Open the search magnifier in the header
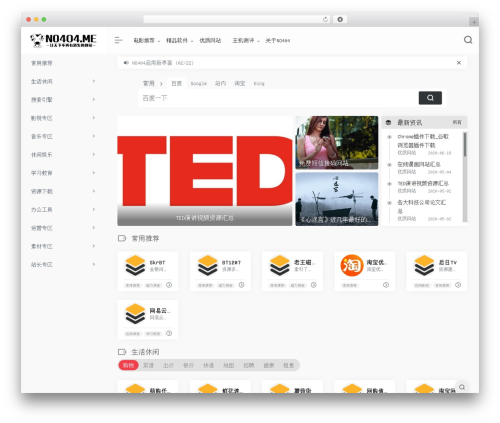Screen dimensions: 500x423 click(x=468, y=40)
